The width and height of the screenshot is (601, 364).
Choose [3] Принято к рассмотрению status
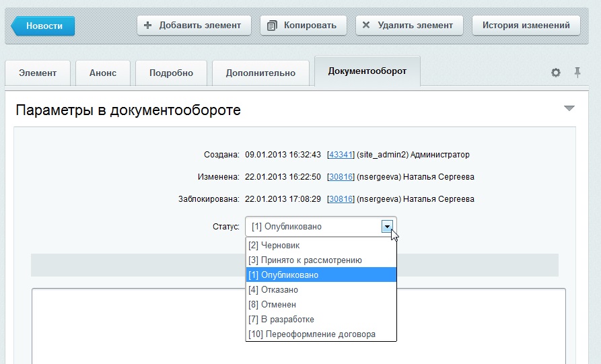[321, 260]
